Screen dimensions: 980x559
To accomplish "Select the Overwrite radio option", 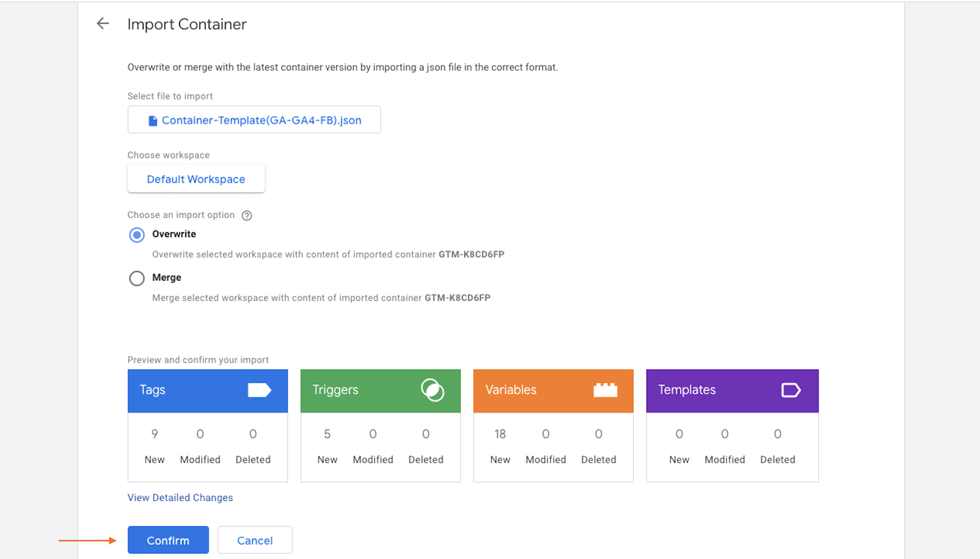I will tap(137, 235).
